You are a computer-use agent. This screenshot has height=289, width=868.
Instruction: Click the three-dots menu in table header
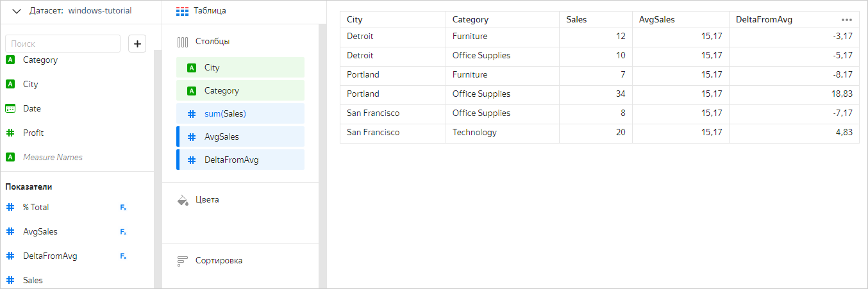pyautogui.click(x=847, y=20)
